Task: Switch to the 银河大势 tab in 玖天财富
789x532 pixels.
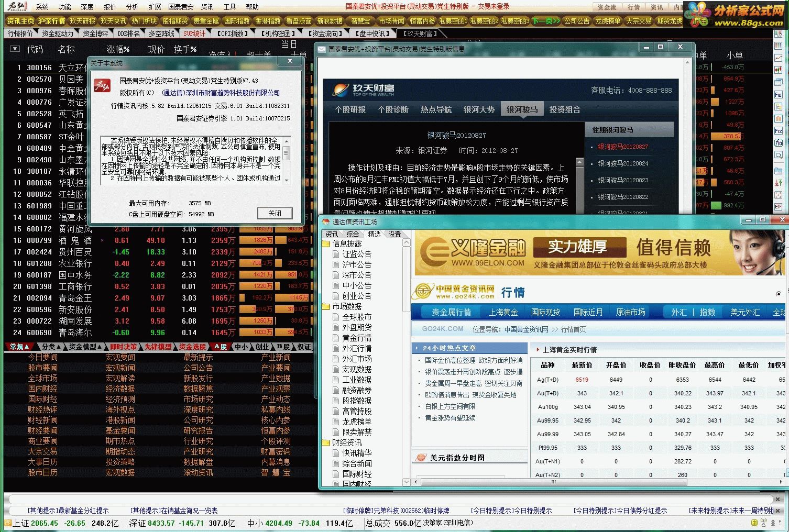Action: [x=479, y=109]
